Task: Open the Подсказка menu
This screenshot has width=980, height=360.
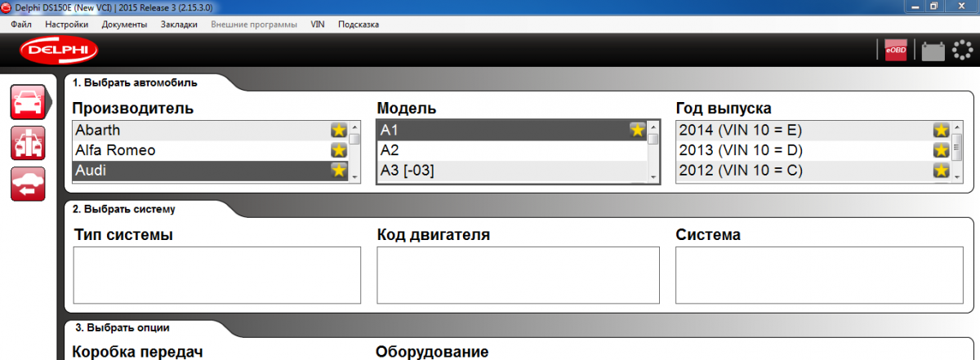Action: 359,24
